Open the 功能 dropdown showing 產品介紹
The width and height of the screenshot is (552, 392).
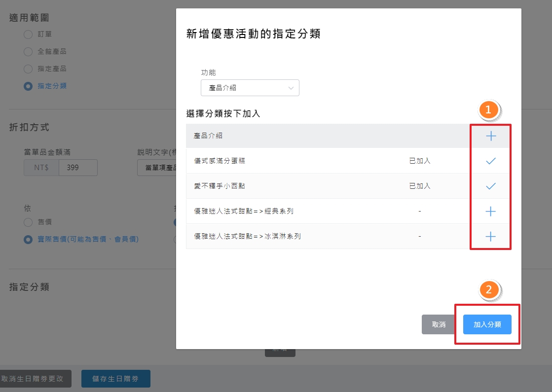click(x=250, y=88)
